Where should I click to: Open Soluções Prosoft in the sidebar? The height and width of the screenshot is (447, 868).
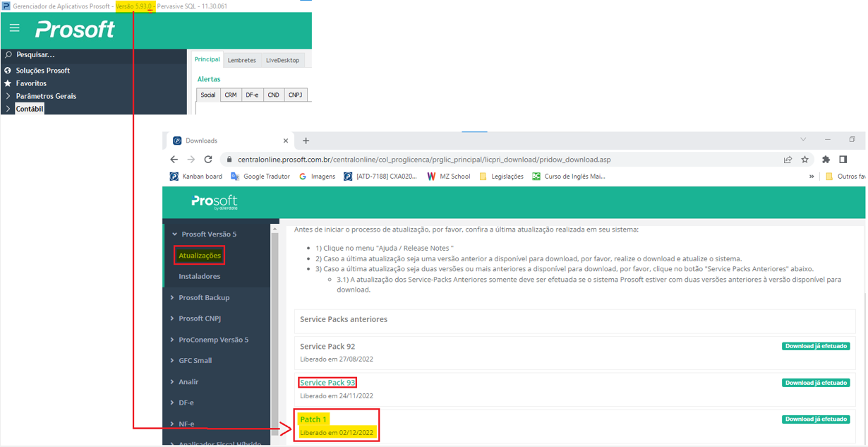pos(43,71)
